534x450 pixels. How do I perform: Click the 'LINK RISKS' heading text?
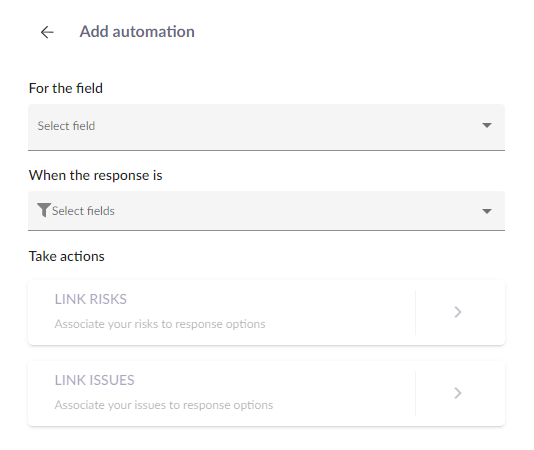coord(91,299)
